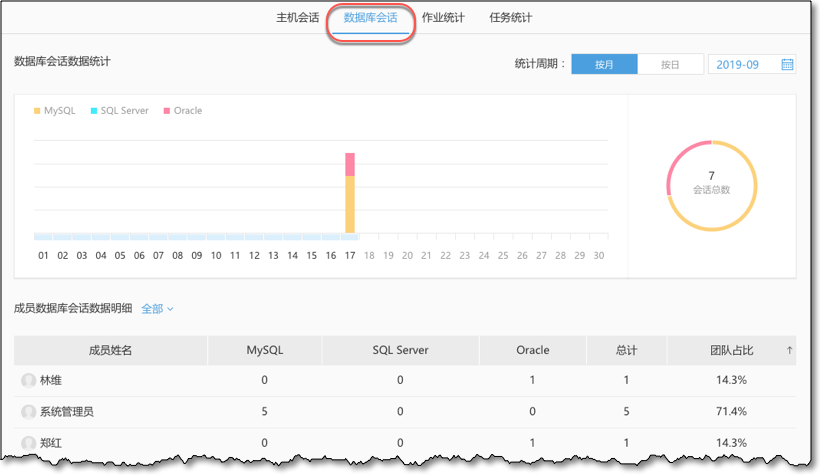Click the yellow MySQL bar segment on day 17
Image resolution: width=820 pixels, height=475 pixels.
coord(350,204)
